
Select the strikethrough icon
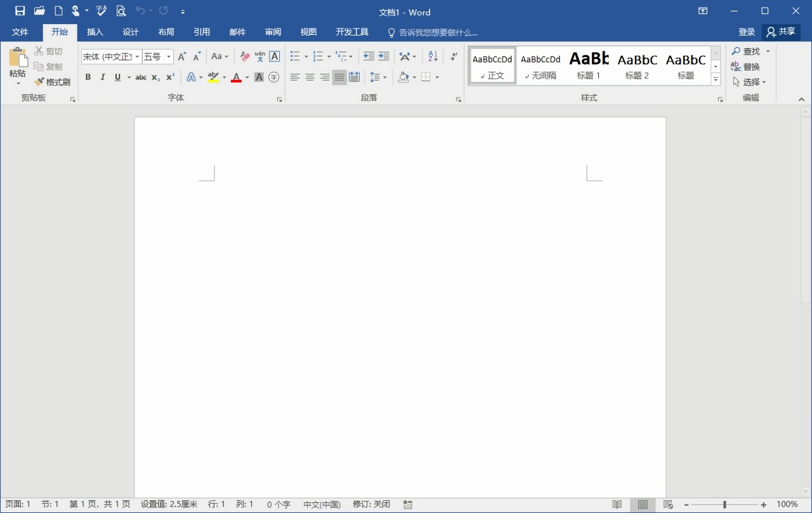pos(141,77)
